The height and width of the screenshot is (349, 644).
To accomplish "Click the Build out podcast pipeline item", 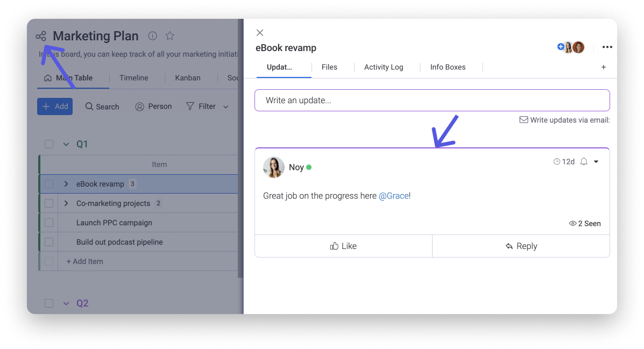I will [119, 242].
